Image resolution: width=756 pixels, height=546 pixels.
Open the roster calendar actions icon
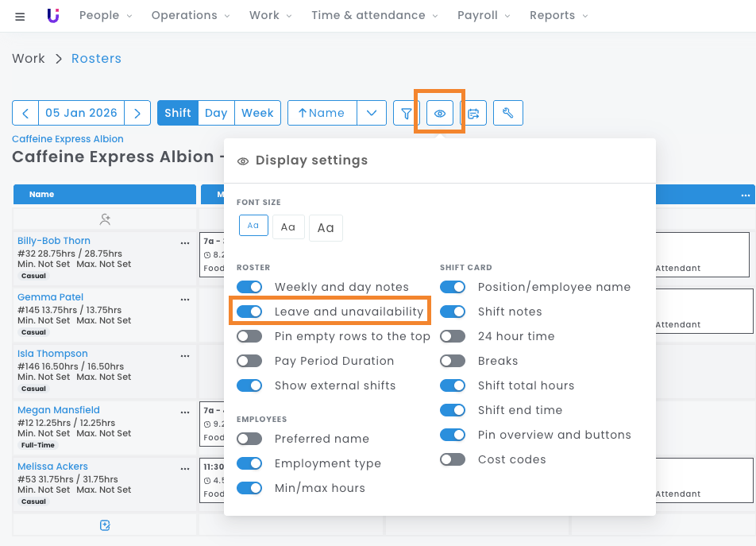[473, 113]
